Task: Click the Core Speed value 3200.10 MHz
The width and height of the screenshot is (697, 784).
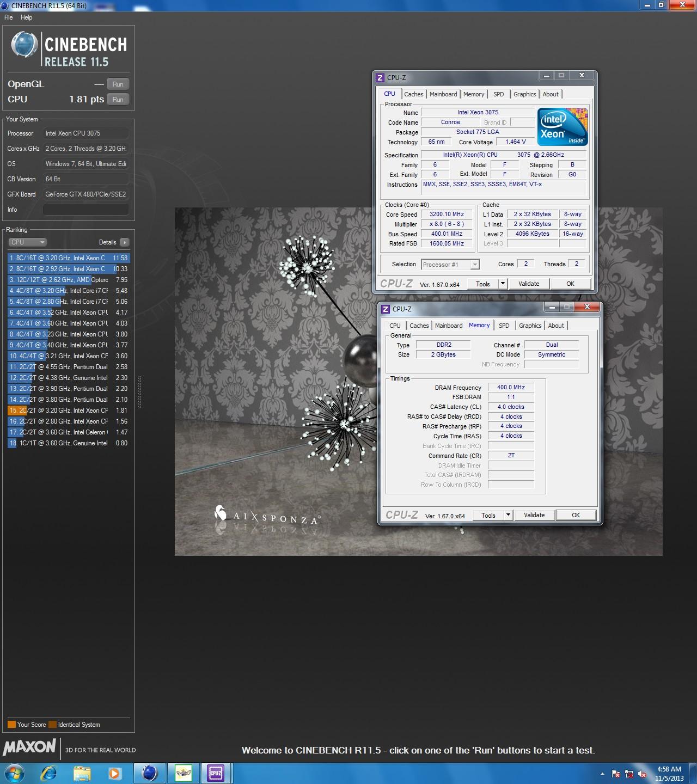Action: pos(447,215)
